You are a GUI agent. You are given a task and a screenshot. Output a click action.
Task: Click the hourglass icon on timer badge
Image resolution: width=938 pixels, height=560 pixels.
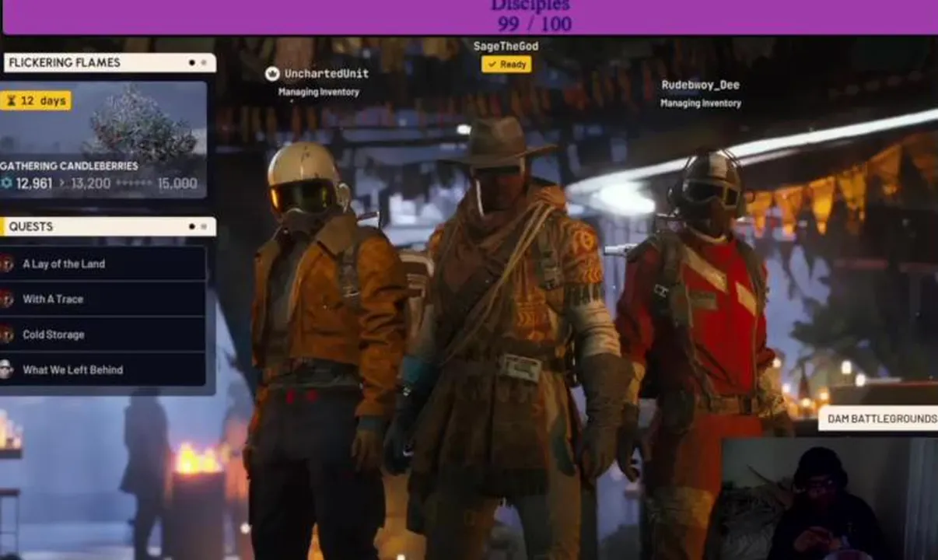coord(11,101)
